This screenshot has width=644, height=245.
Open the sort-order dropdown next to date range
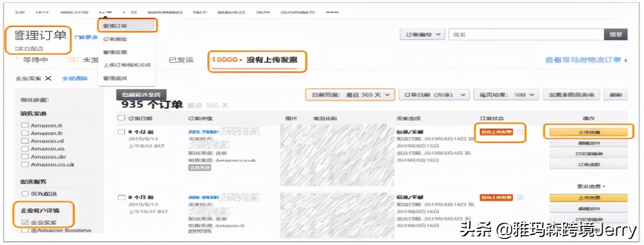434,95
